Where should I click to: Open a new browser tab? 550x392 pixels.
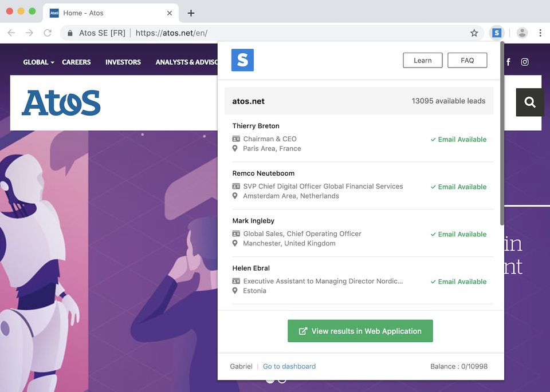(191, 13)
